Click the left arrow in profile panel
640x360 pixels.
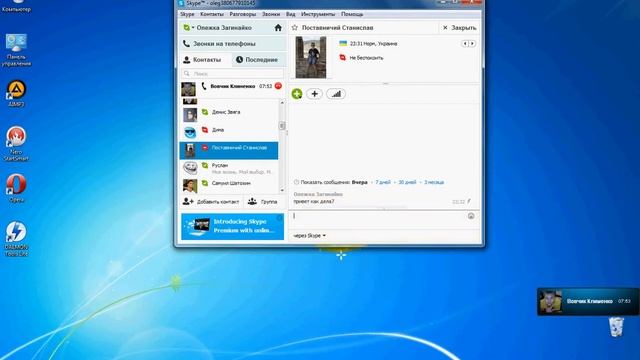click(464, 43)
